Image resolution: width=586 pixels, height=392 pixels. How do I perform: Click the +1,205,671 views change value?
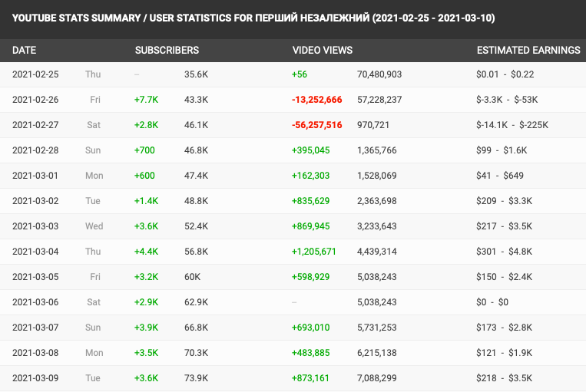click(x=314, y=252)
